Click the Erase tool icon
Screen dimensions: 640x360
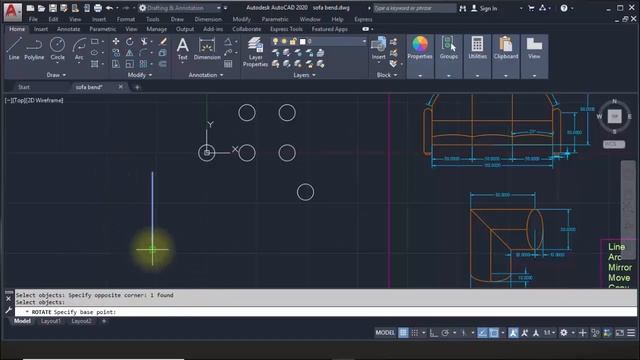tap(163, 42)
